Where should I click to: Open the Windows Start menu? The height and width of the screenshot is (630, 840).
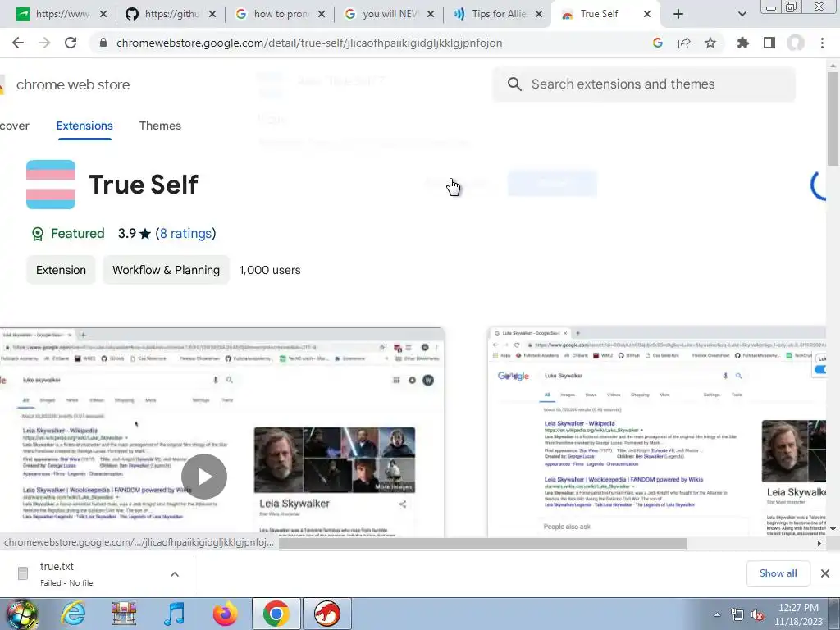coord(21,614)
